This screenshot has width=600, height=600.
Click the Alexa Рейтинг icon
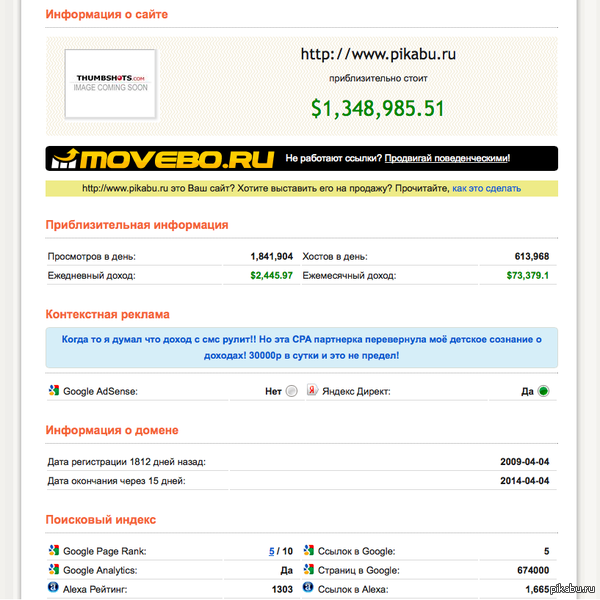[54, 589]
